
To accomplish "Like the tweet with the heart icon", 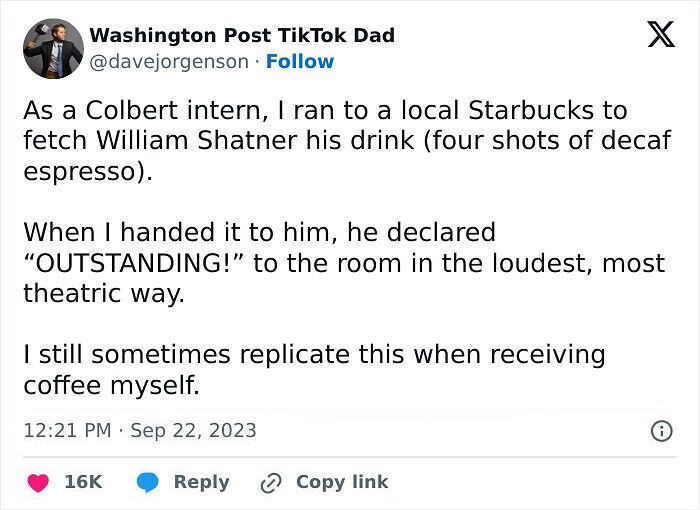I will click(x=38, y=482).
